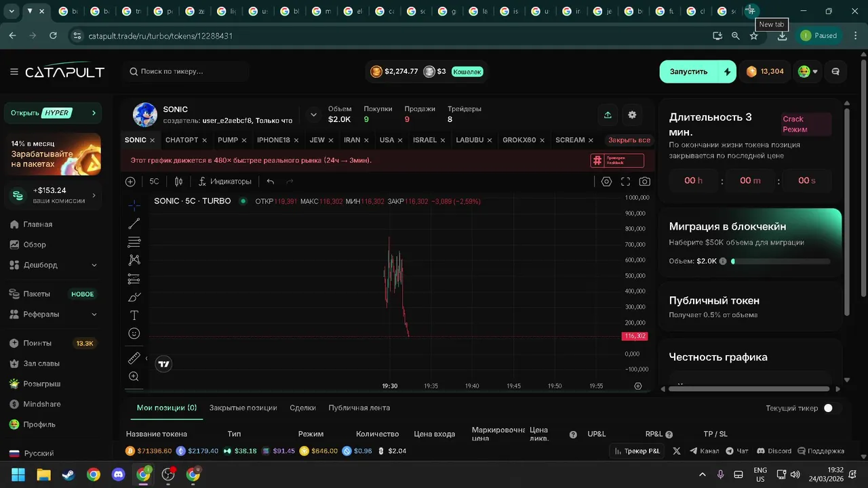Screen dimensions: 868x488
Task: Select the Text annotation tool
Action: click(x=134, y=315)
